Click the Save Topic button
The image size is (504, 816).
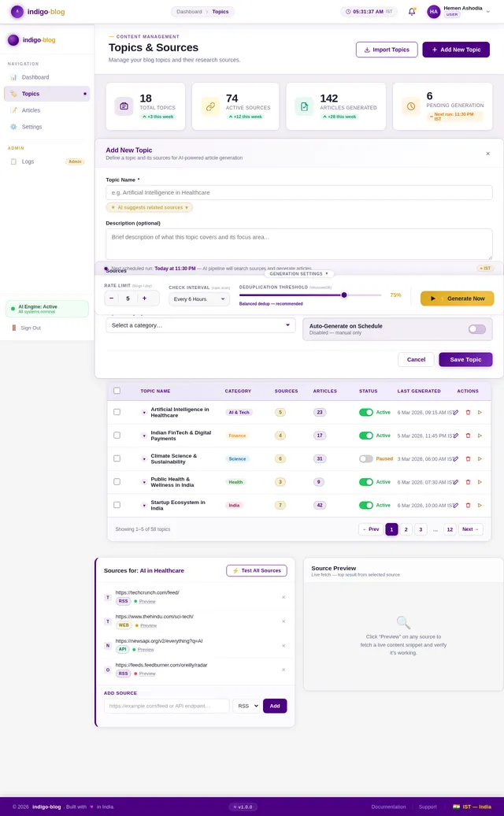tap(465, 359)
